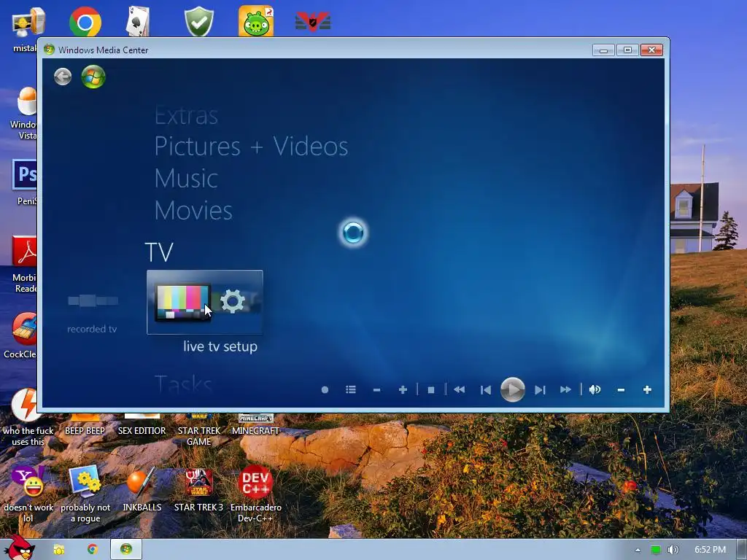Open Google Chrome desktop icon
Viewport: 747px width, 560px height.
tap(85, 22)
